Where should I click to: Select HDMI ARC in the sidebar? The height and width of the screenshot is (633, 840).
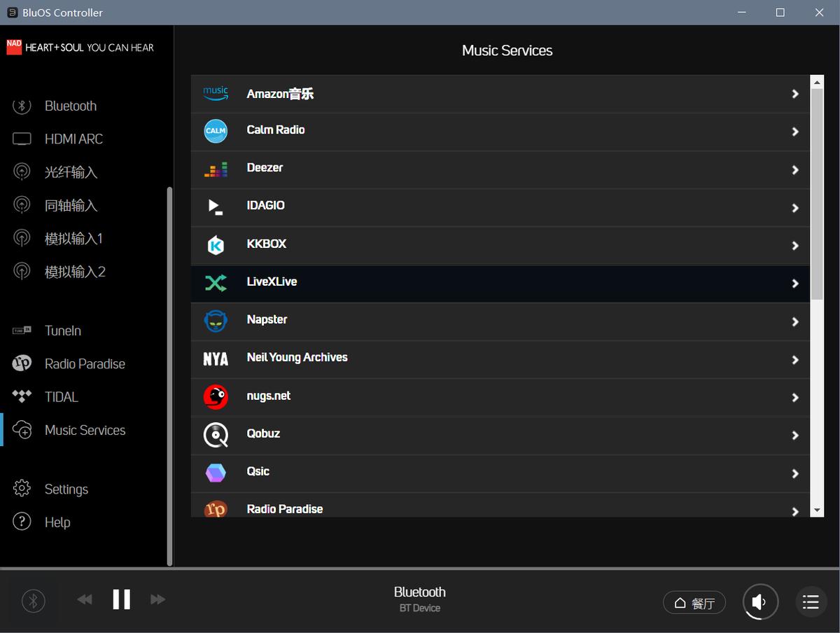(73, 139)
